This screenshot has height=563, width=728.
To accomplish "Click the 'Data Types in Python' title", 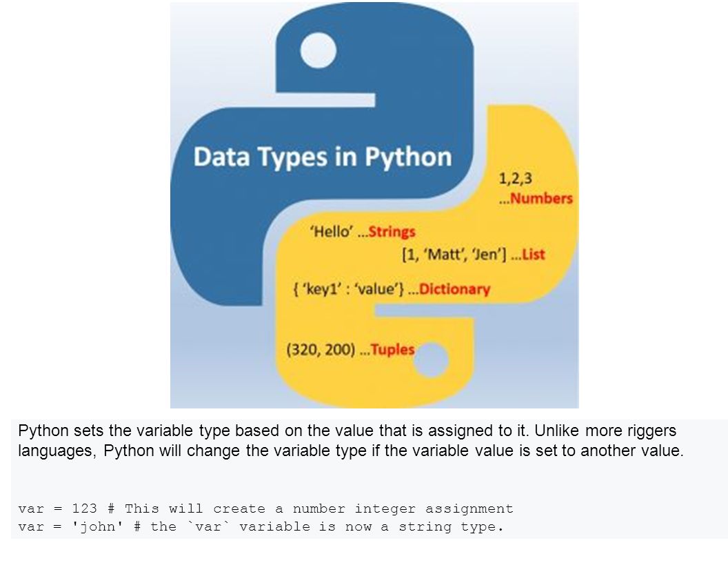I will 323,157.
